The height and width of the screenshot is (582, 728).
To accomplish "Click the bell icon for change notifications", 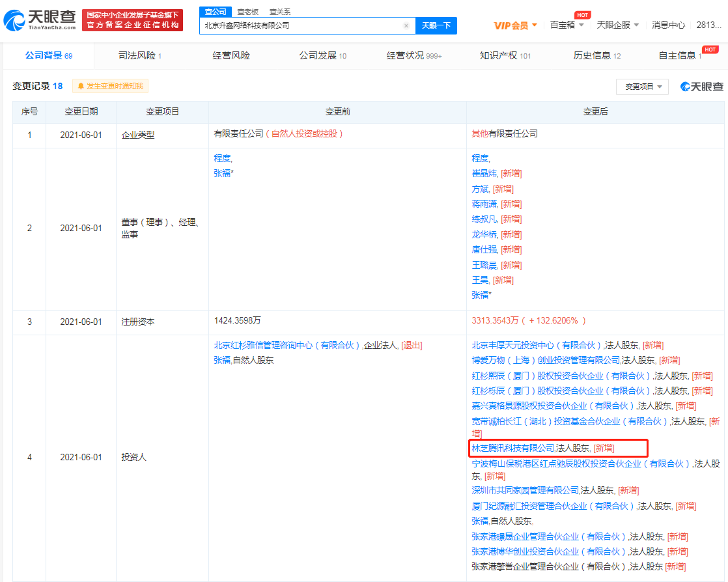I will click(x=81, y=87).
